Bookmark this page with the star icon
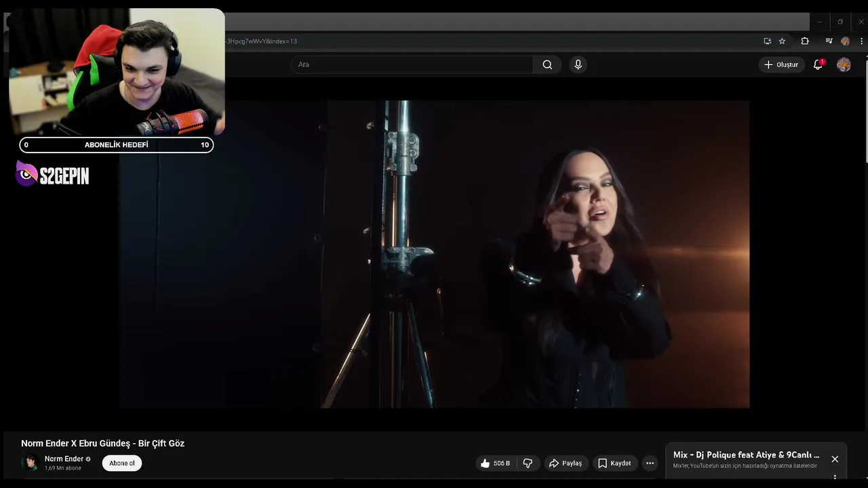The width and height of the screenshot is (868, 488). pos(782,41)
